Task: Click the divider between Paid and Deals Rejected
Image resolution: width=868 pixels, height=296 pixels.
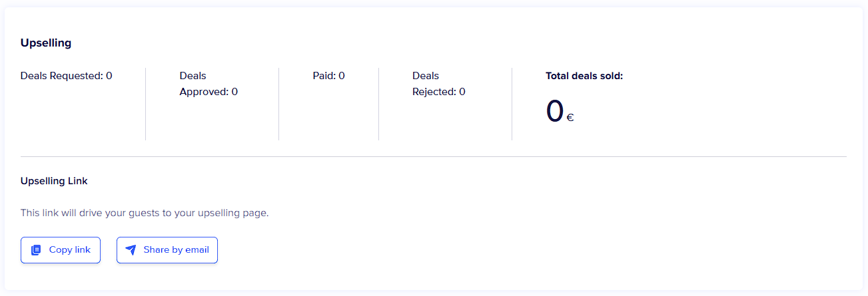Action: tap(378, 104)
